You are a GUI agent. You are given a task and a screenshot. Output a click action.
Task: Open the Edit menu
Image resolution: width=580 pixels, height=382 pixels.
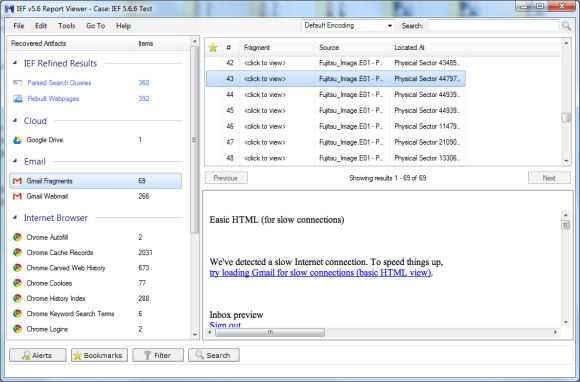coord(41,26)
